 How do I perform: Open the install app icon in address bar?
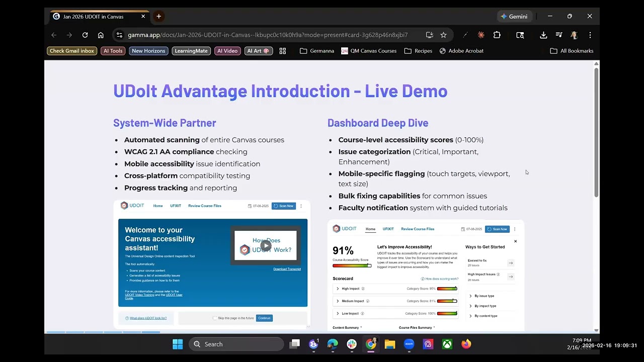coord(429,35)
